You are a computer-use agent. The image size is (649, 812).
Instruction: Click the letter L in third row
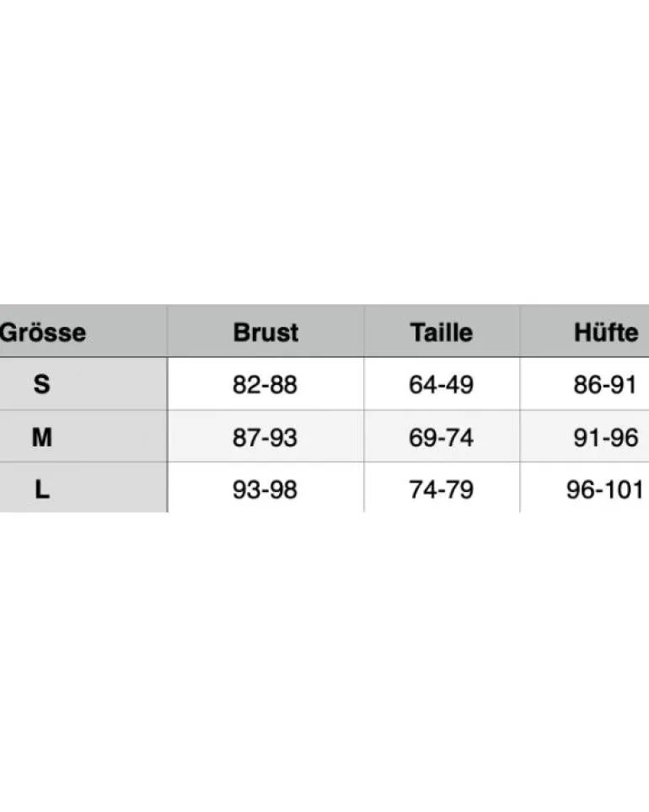click(42, 489)
